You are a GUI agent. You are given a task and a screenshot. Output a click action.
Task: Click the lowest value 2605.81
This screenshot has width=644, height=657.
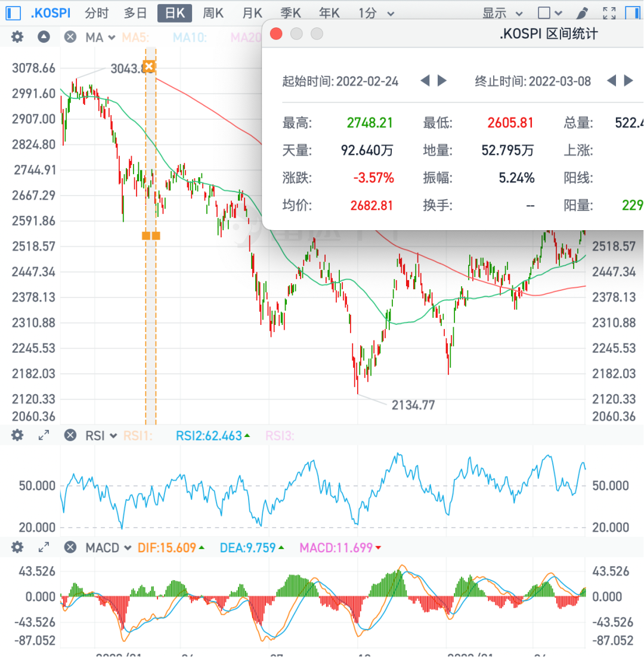[510, 123]
